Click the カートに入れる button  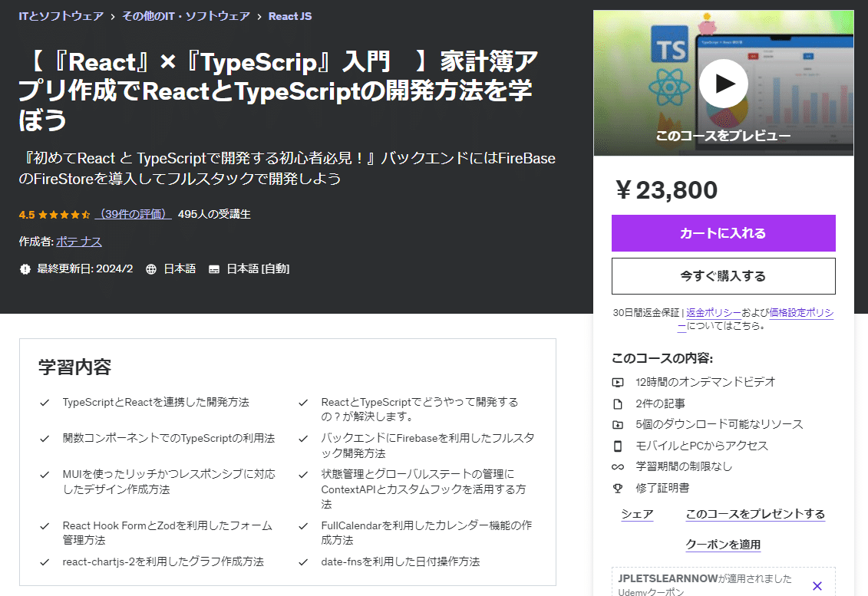[x=722, y=233]
